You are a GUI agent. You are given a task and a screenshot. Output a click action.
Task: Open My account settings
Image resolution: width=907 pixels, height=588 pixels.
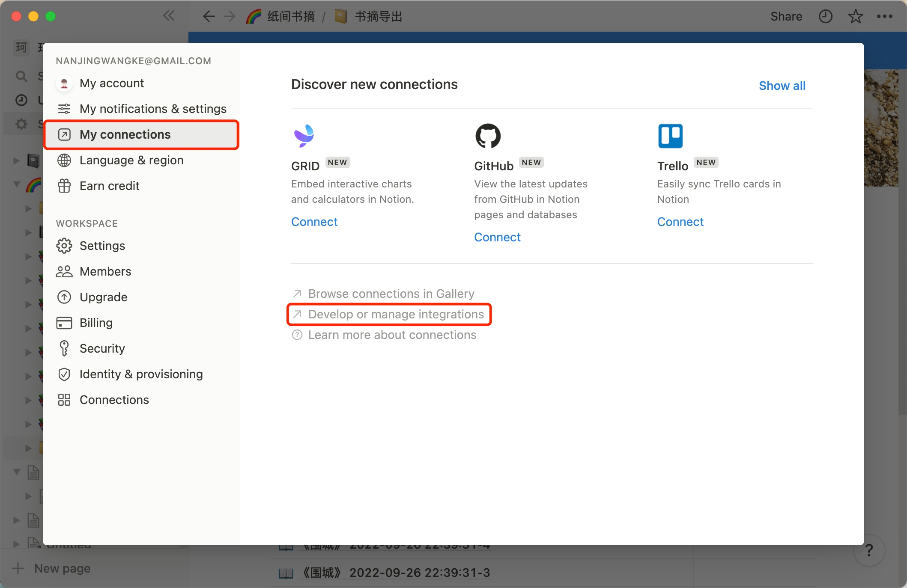pyautogui.click(x=111, y=83)
